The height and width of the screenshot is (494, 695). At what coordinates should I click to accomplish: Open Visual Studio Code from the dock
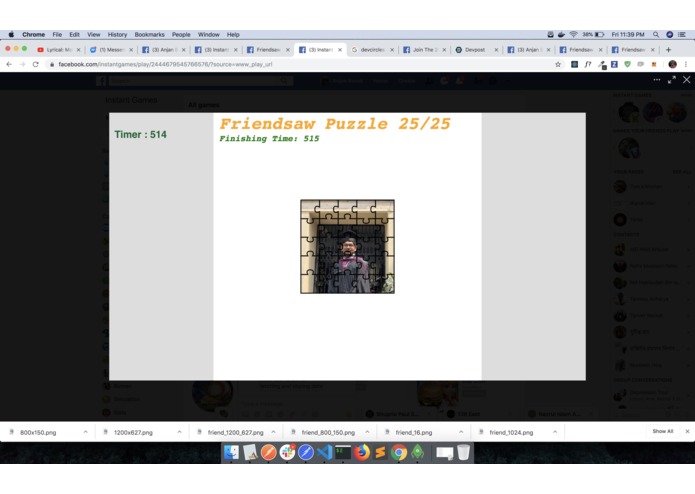(x=324, y=452)
